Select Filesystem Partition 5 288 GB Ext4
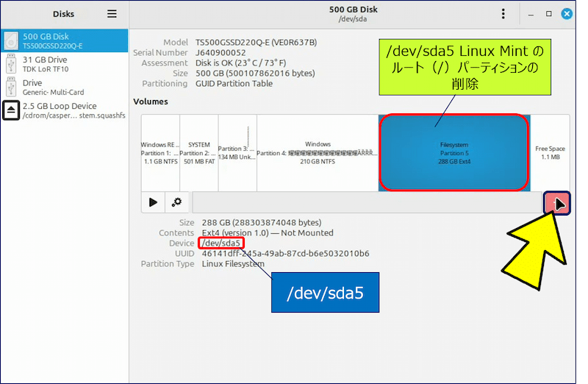 pyautogui.click(x=453, y=152)
